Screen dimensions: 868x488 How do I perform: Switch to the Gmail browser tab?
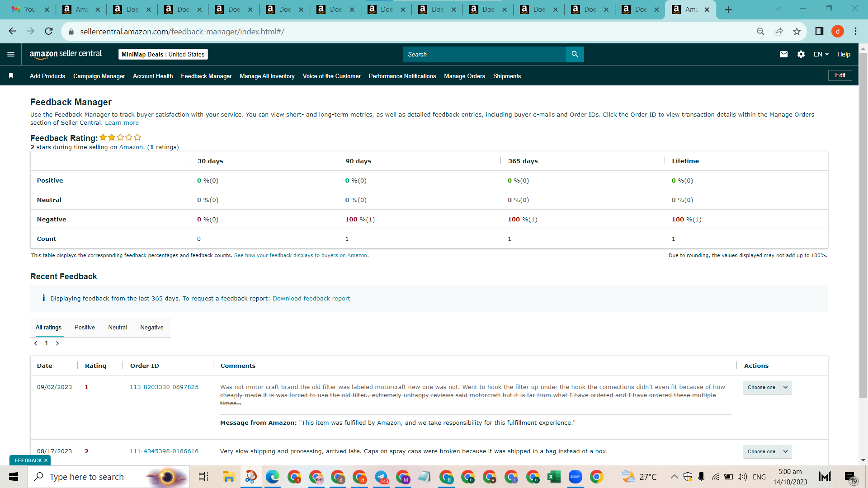click(x=30, y=9)
